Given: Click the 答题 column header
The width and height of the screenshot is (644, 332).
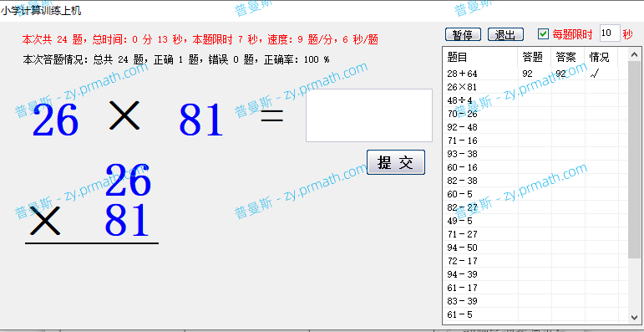Looking at the screenshot, I should 535,58.
